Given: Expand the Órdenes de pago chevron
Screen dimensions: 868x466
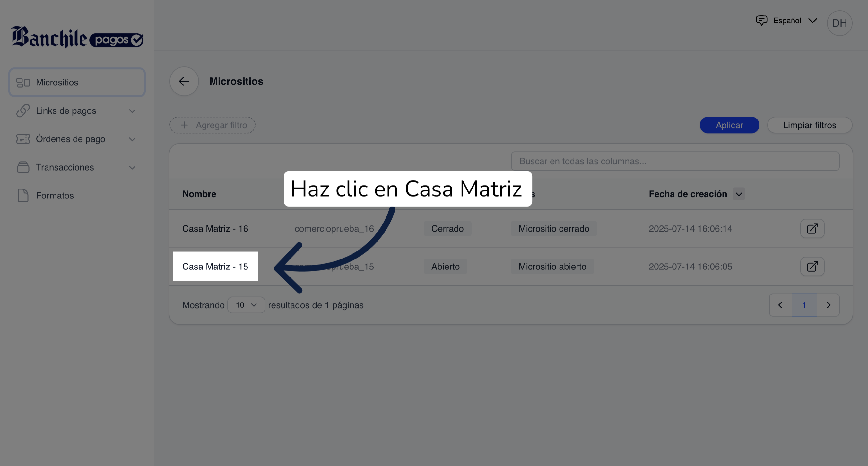Looking at the screenshot, I should (132, 139).
